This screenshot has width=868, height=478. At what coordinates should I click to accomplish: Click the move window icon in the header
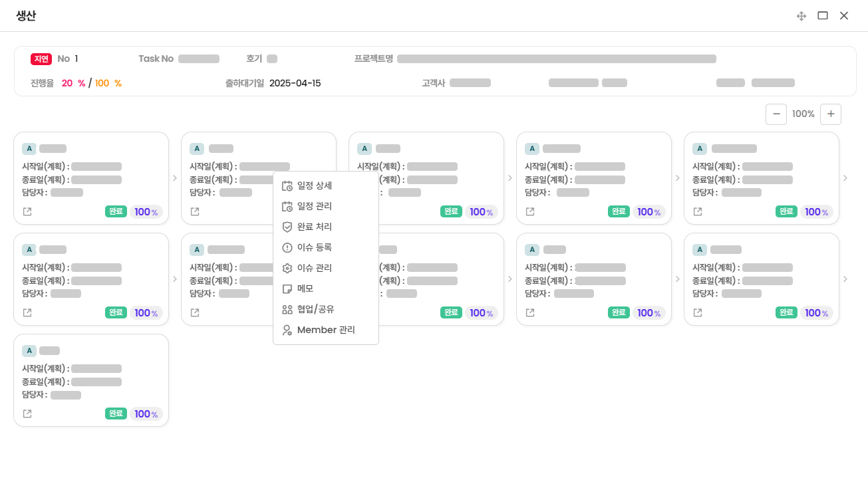(801, 16)
